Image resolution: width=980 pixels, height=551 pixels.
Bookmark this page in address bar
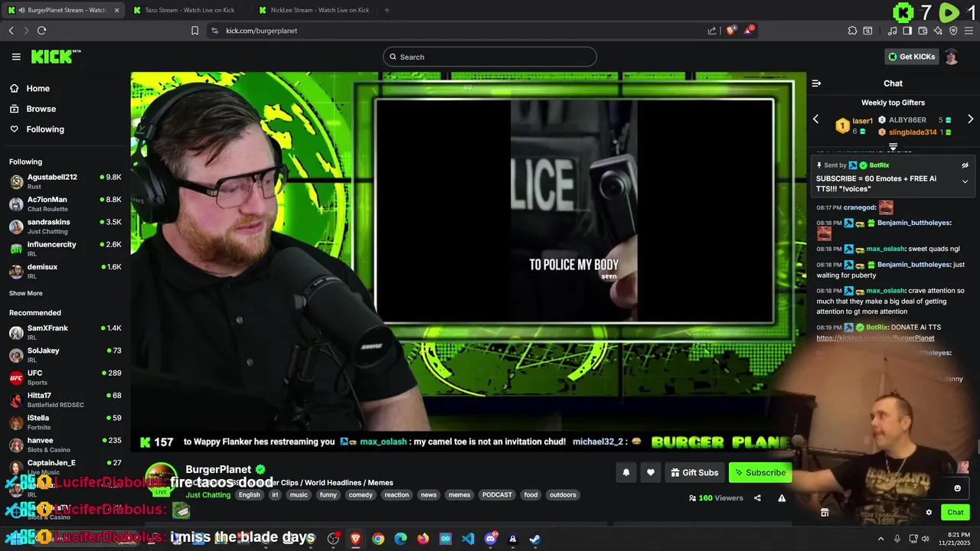point(194,31)
